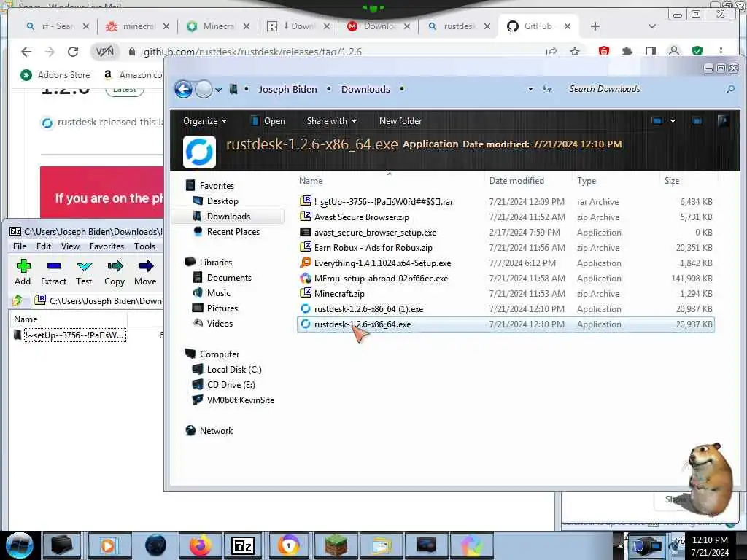
Task: Click Libraries in navigation pane
Action: coord(216,262)
